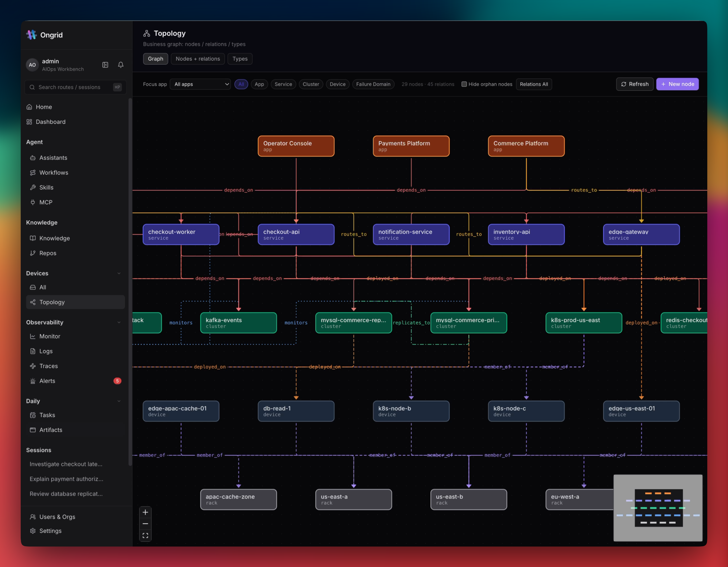
Task: Click the Logs document icon
Action: [x=33, y=351]
